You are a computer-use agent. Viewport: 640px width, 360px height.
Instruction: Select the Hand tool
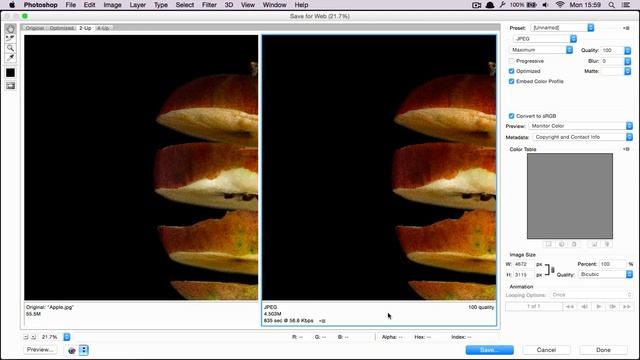coord(11,29)
